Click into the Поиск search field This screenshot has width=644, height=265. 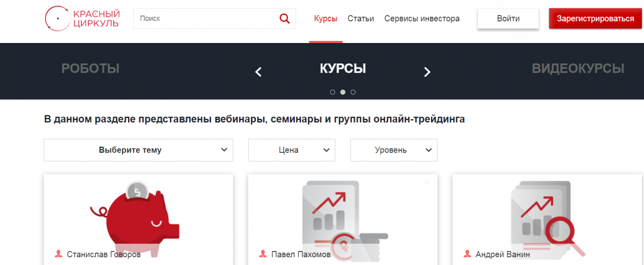tap(206, 19)
